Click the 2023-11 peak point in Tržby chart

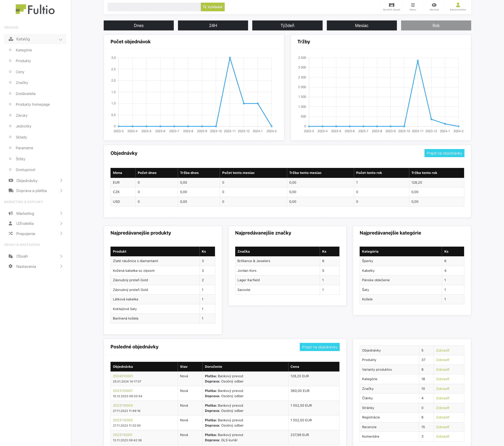pos(418,61)
